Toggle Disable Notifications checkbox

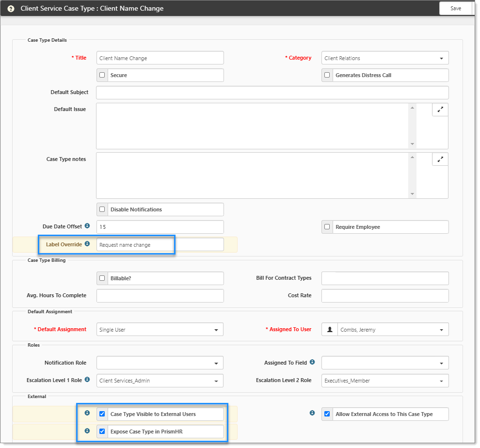tap(102, 209)
